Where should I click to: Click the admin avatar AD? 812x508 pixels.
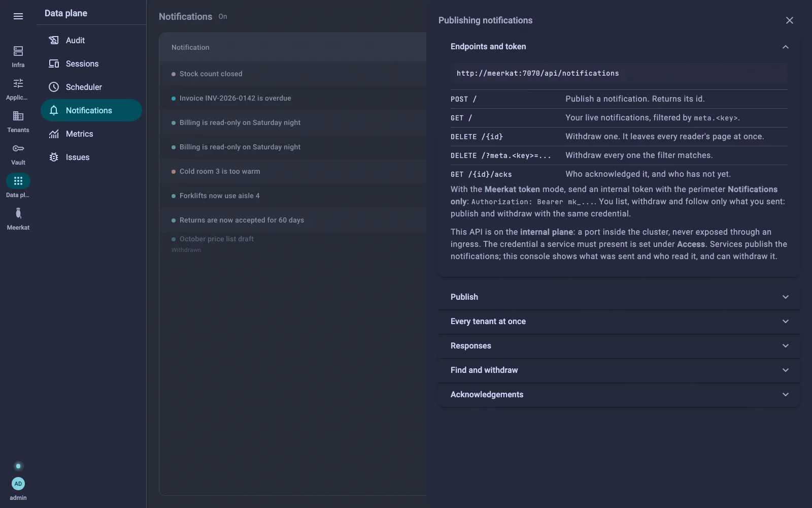pyautogui.click(x=18, y=484)
